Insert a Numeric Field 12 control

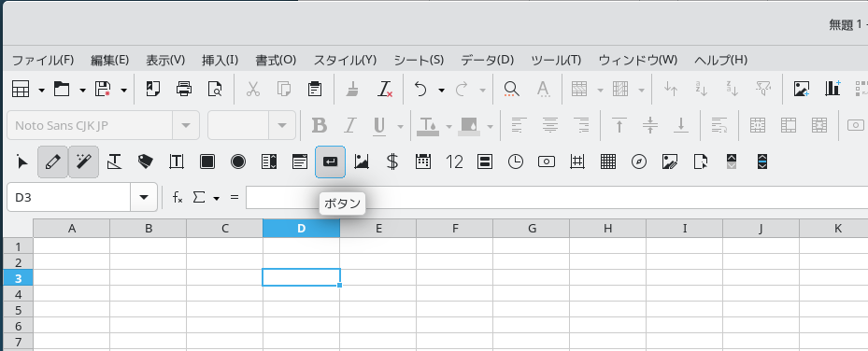(454, 161)
